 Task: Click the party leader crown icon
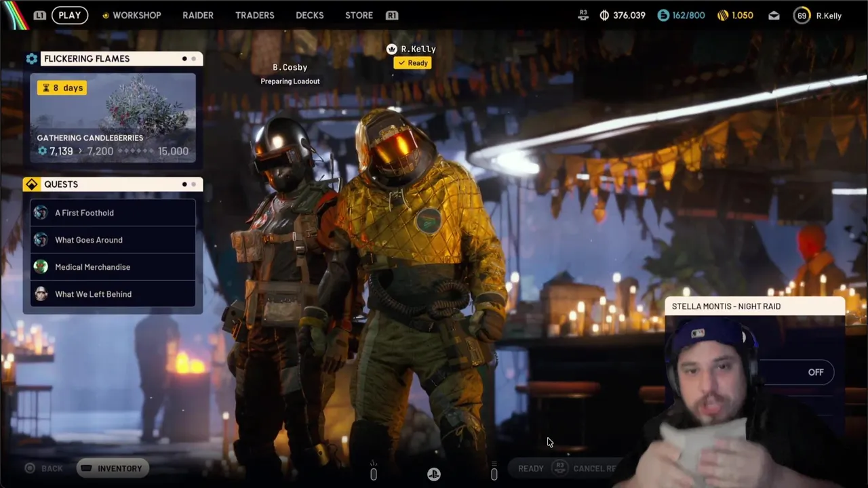391,49
